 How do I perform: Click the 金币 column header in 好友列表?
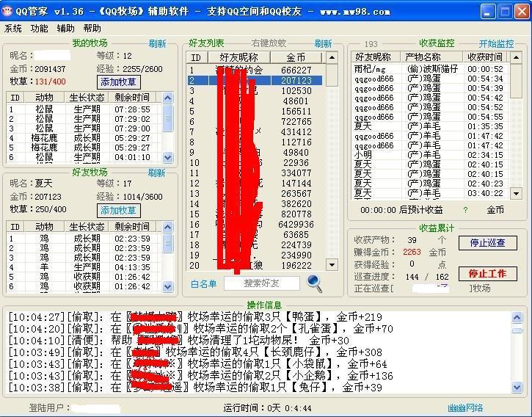pyautogui.click(x=296, y=57)
